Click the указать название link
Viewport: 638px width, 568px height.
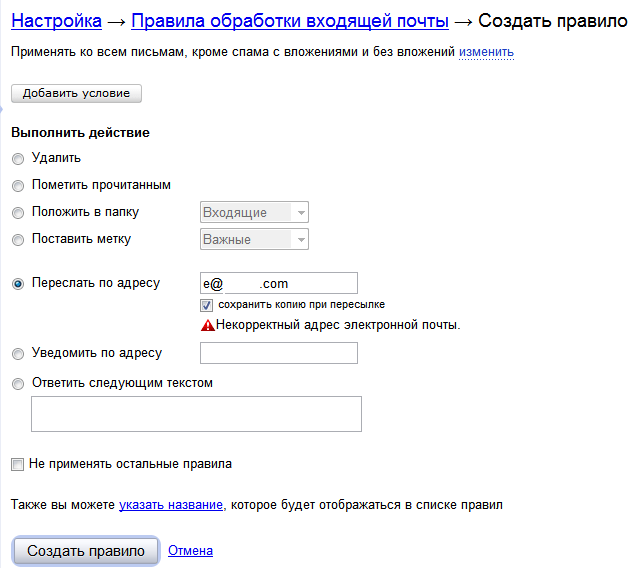tap(171, 505)
